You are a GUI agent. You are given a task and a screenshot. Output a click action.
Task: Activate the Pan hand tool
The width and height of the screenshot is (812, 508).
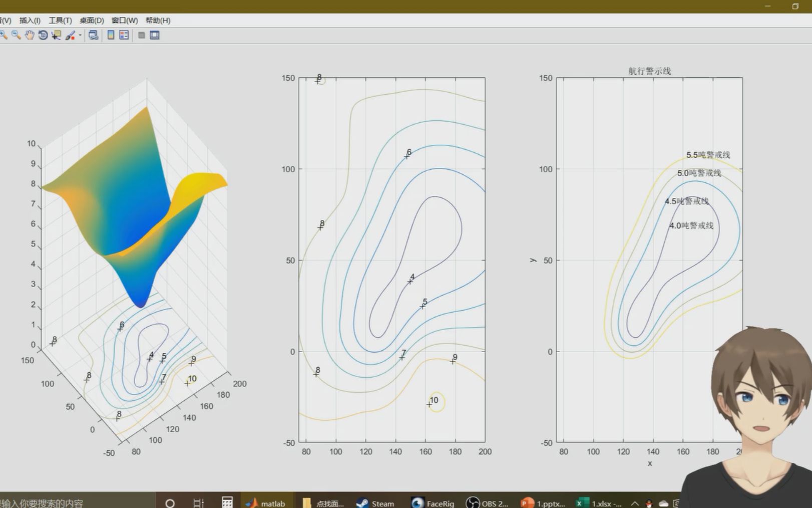coord(30,35)
